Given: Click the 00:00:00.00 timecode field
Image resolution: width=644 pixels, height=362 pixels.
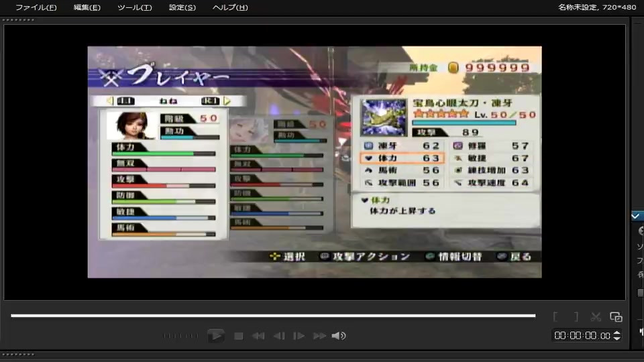Looking at the screenshot, I should pos(582,336).
